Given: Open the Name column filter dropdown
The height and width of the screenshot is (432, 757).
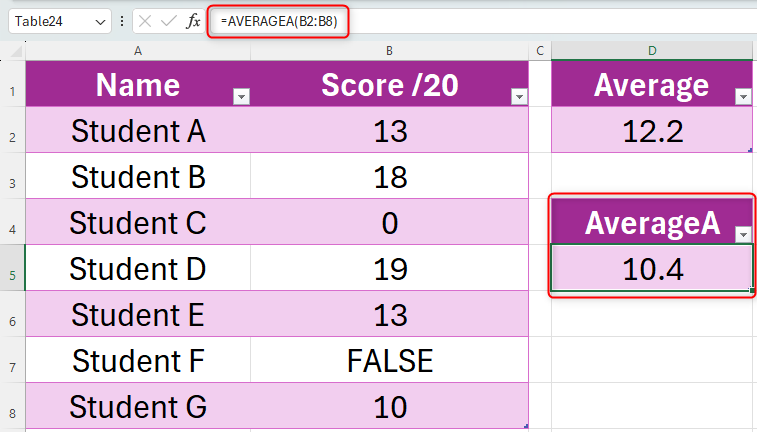Looking at the screenshot, I should [241, 97].
